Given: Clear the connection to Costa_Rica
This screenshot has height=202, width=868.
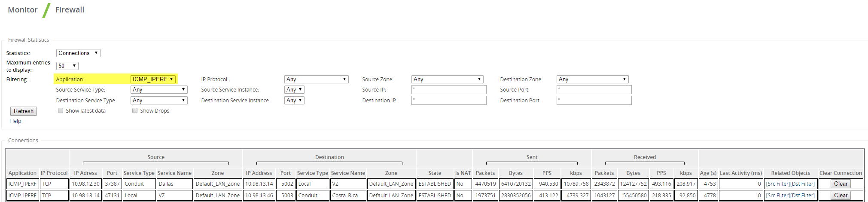Looking at the screenshot, I should [x=841, y=195].
